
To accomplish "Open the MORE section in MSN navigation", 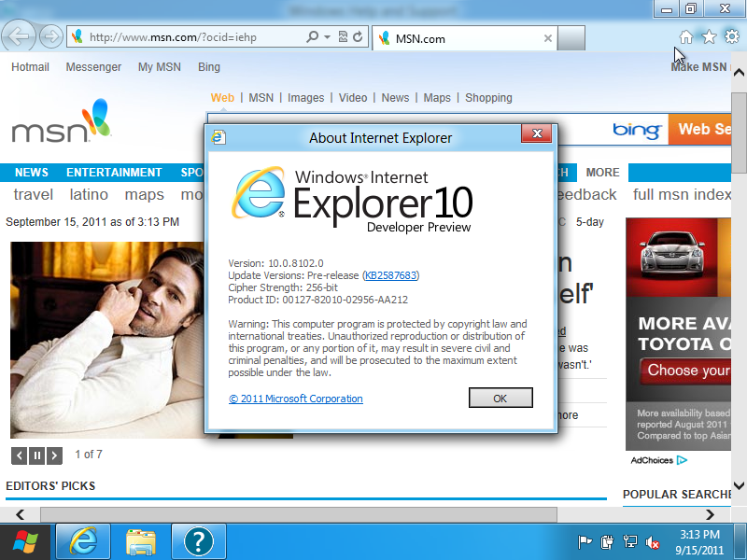I will coord(602,173).
